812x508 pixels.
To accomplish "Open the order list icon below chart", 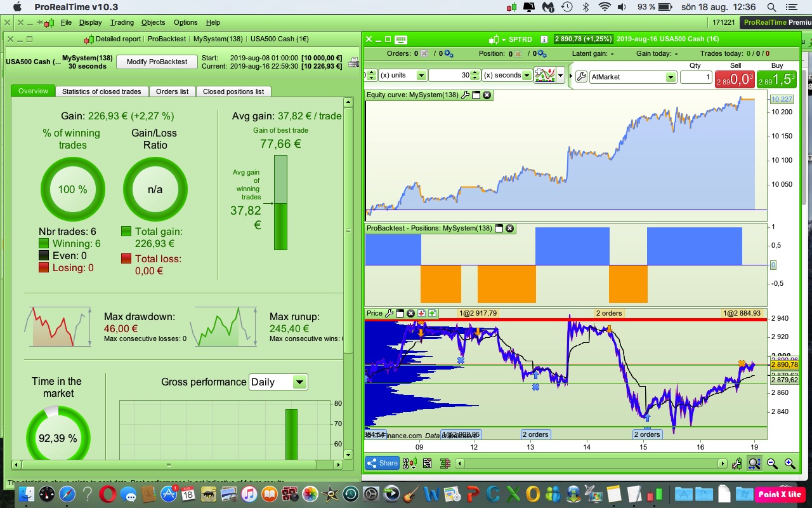I will pos(427,463).
